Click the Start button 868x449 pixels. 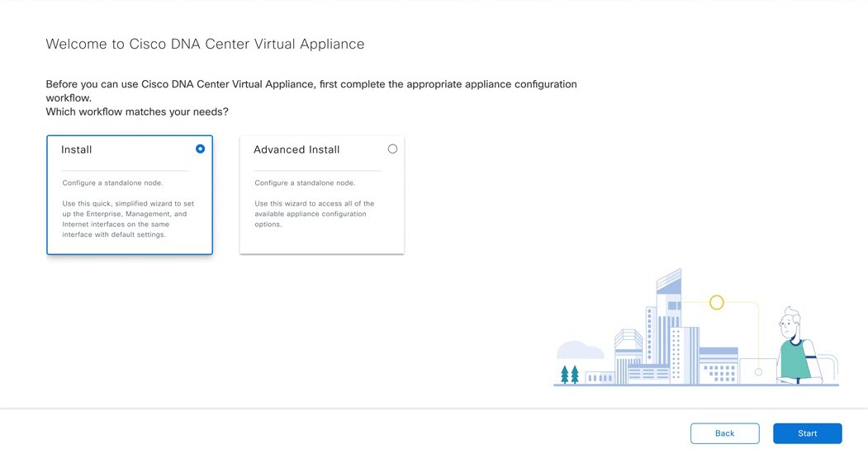807,433
